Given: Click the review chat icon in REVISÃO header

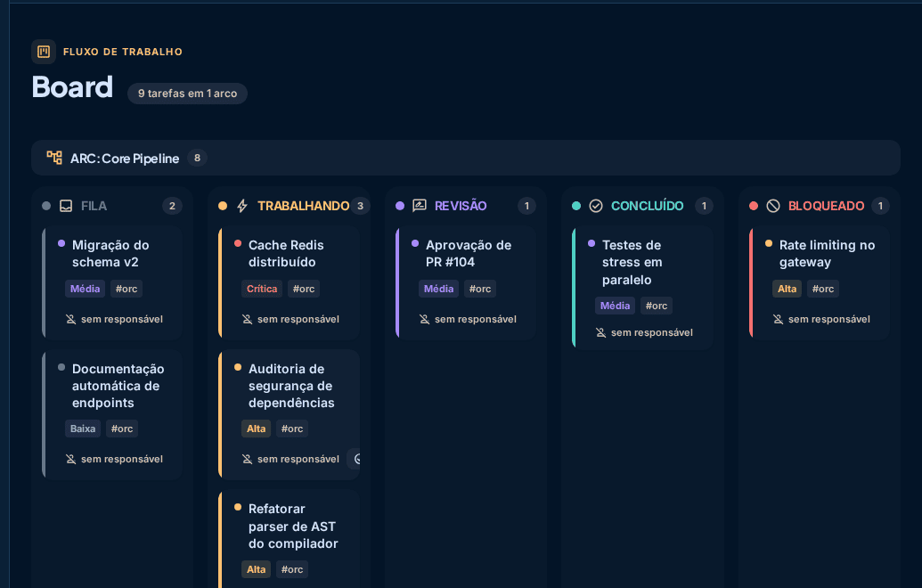Looking at the screenshot, I should [420, 206].
